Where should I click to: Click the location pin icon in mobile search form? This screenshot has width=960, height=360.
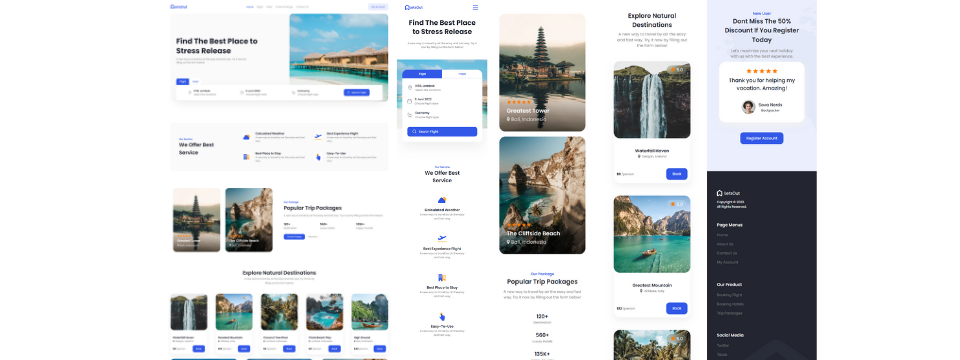pos(410,88)
